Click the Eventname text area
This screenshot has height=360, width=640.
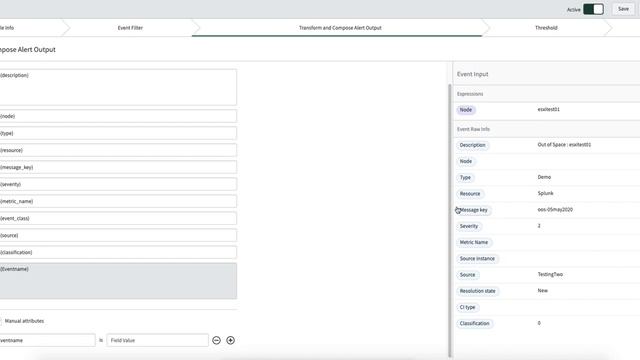coord(118,281)
